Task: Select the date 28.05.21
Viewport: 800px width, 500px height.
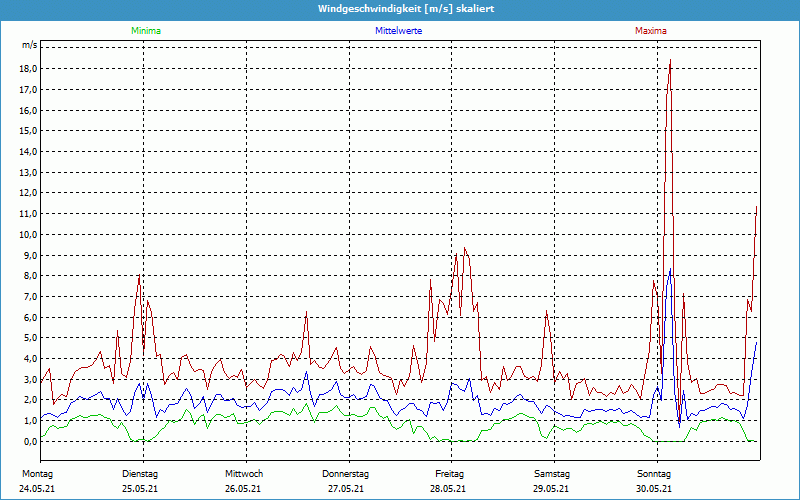Action: tap(449, 488)
